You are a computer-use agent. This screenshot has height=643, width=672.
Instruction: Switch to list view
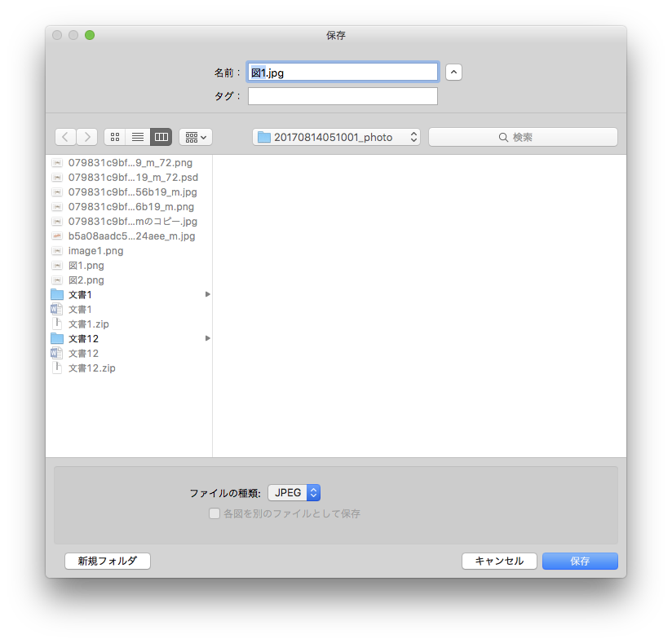pyautogui.click(x=138, y=137)
